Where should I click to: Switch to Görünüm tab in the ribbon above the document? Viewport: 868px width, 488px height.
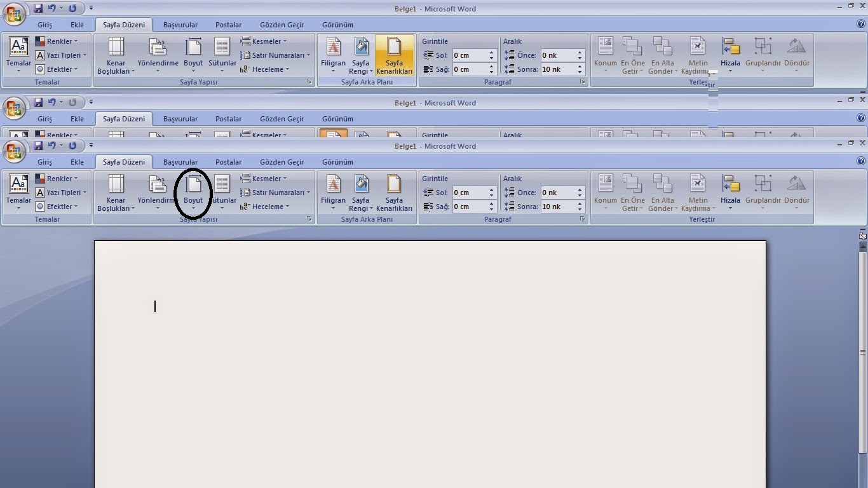pos(337,162)
